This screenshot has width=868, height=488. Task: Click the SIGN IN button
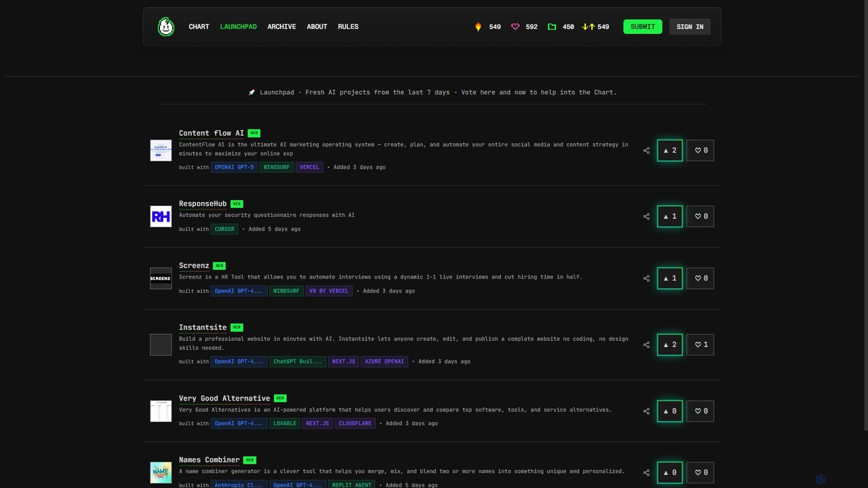pos(690,26)
